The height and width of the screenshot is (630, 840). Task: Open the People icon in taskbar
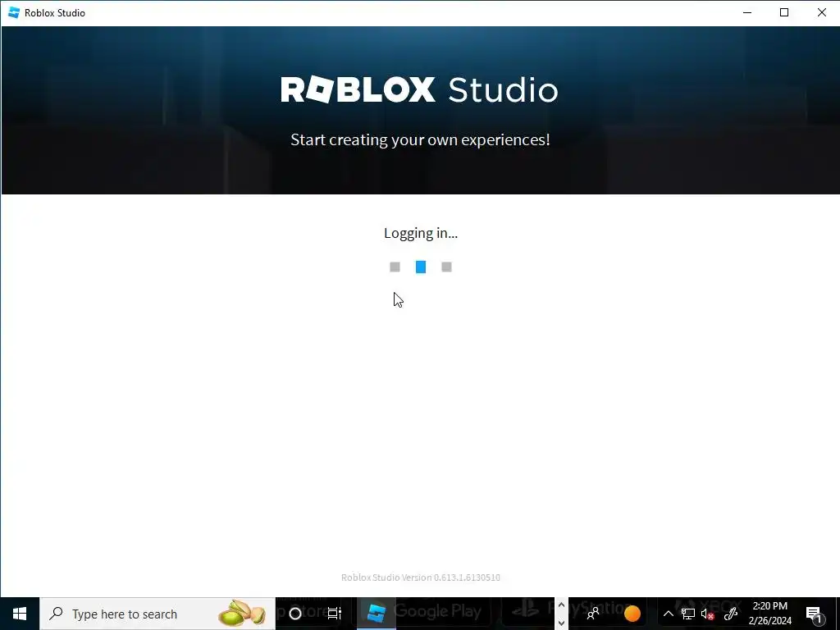point(593,614)
